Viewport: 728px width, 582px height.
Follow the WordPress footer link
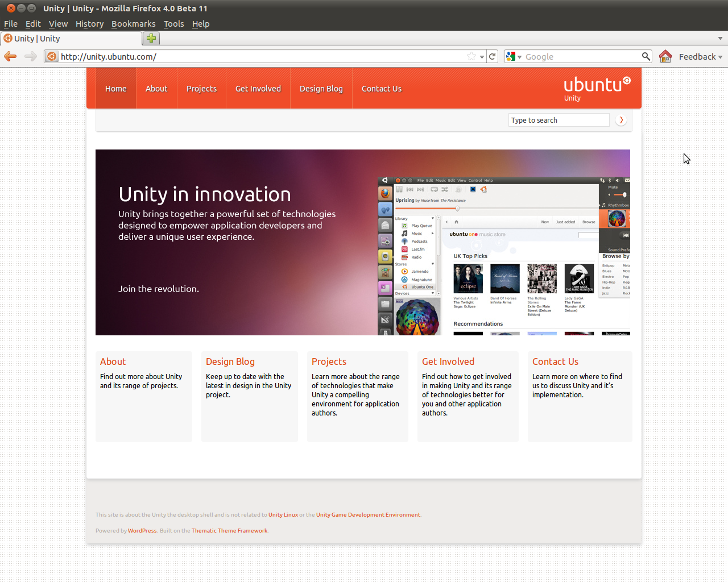[x=142, y=531]
